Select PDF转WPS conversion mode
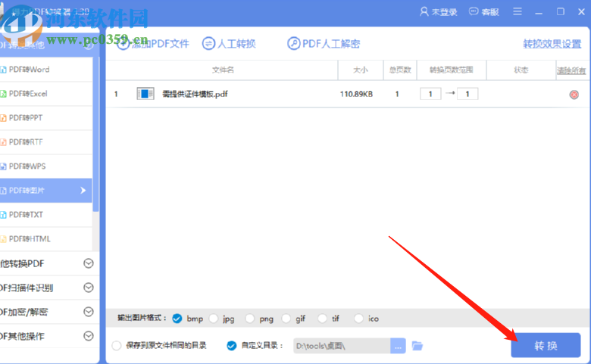This screenshot has height=364, width=591. 46,166
